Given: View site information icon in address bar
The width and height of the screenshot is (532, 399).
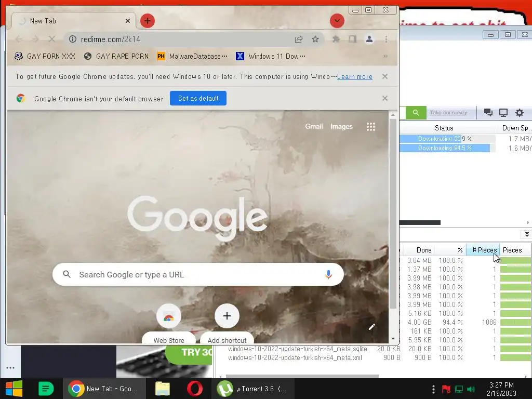Looking at the screenshot, I should tap(73, 39).
